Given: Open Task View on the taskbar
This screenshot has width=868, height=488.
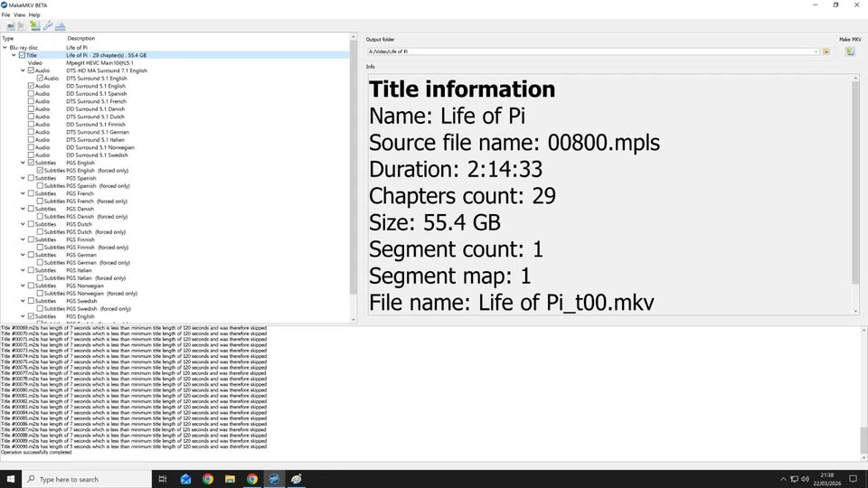Looking at the screenshot, I should [x=163, y=479].
